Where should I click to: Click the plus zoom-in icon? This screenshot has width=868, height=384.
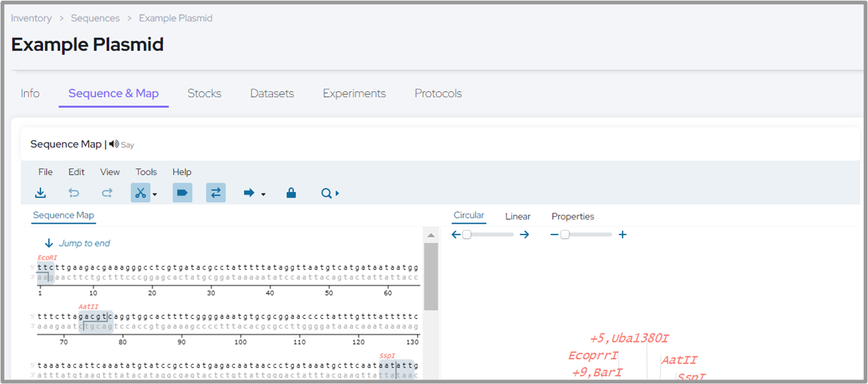click(x=623, y=234)
